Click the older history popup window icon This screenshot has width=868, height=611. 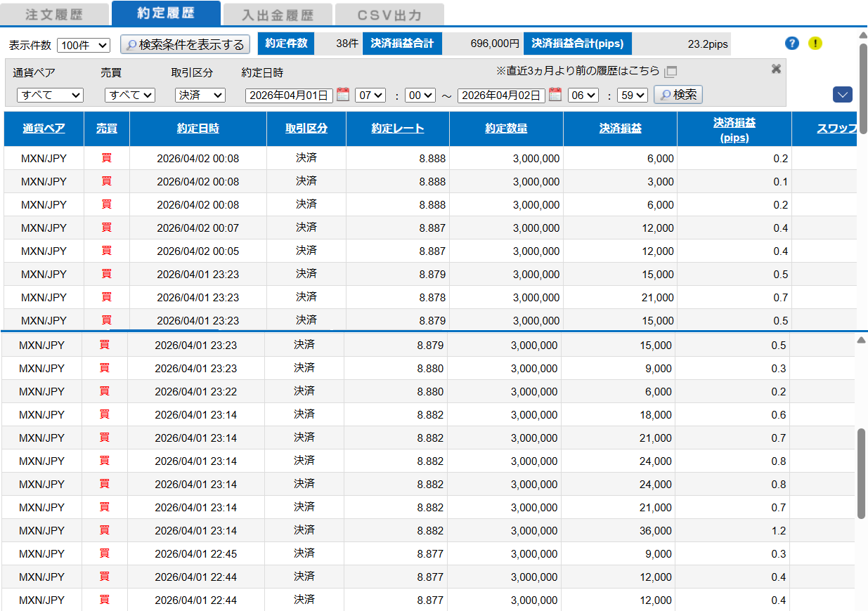pyautogui.click(x=671, y=72)
